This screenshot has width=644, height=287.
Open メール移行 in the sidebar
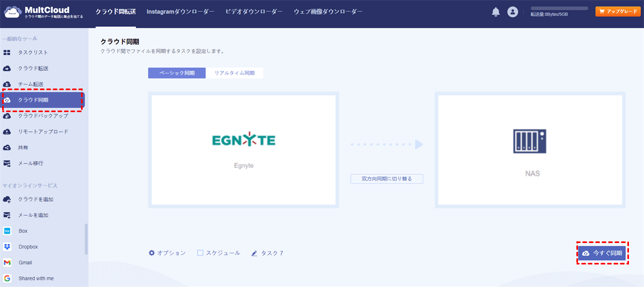[x=31, y=163]
